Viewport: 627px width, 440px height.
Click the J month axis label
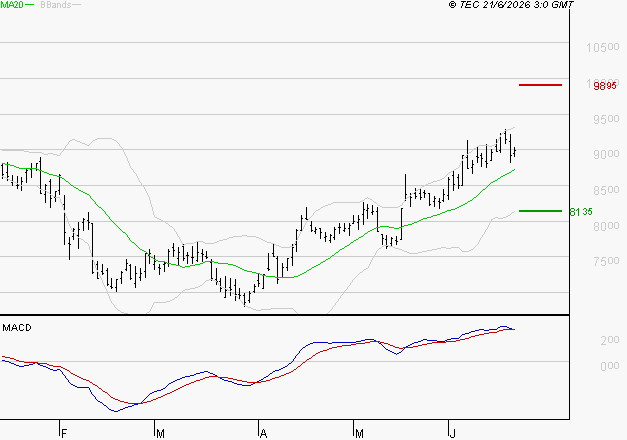[x=452, y=433]
